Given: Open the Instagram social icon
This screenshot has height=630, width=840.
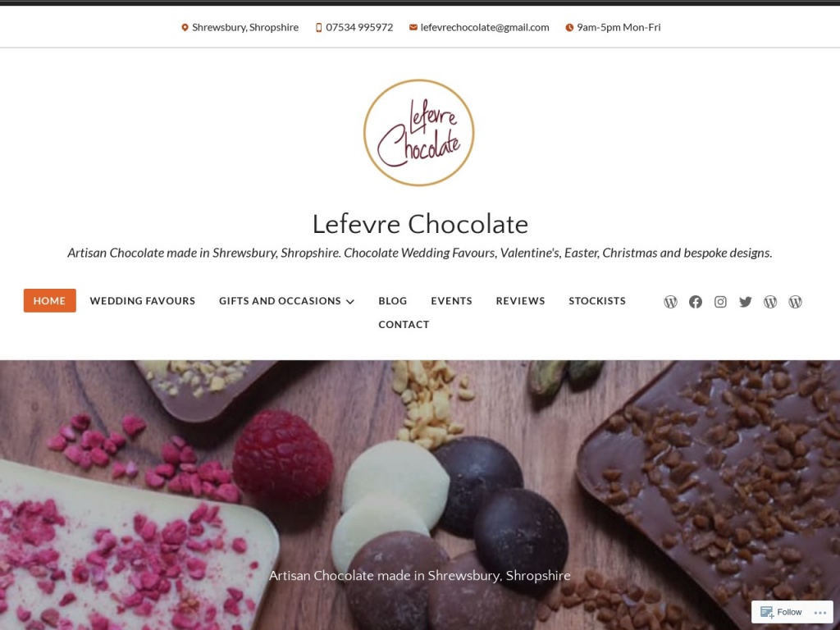Looking at the screenshot, I should 720,302.
